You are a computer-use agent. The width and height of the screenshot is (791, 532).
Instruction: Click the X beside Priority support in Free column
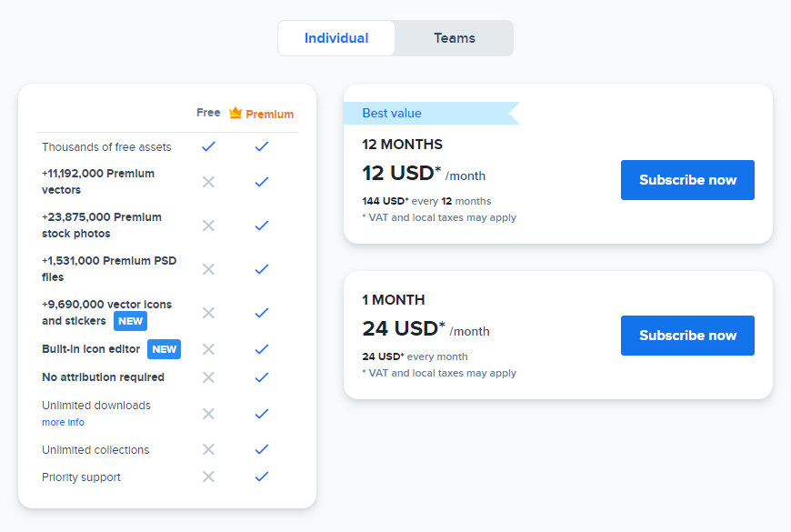tap(208, 476)
